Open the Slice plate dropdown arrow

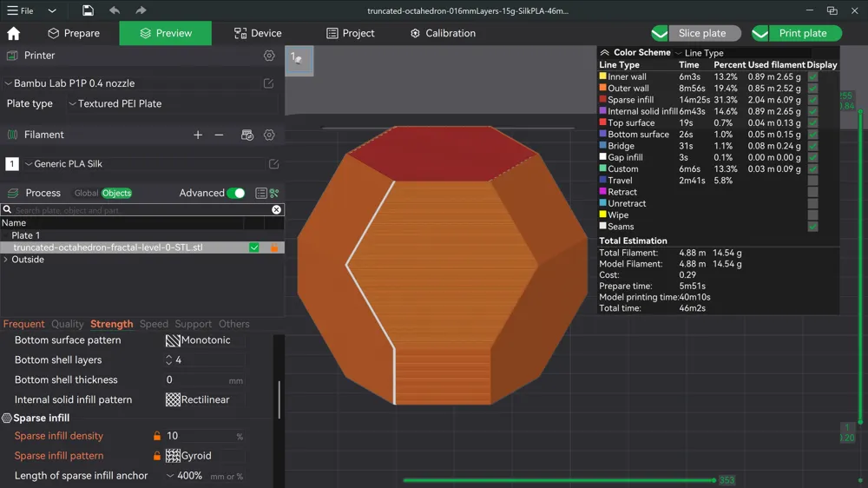coord(660,33)
